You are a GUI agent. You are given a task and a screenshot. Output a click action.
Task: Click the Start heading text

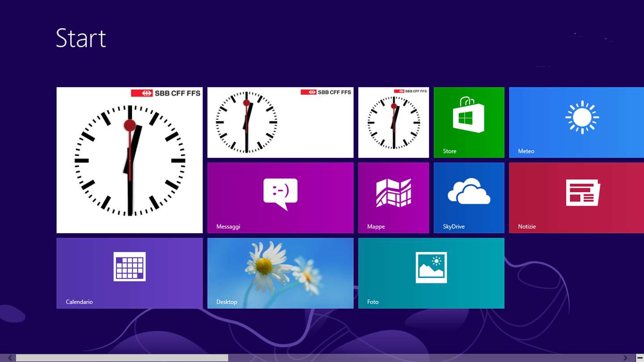click(x=81, y=38)
